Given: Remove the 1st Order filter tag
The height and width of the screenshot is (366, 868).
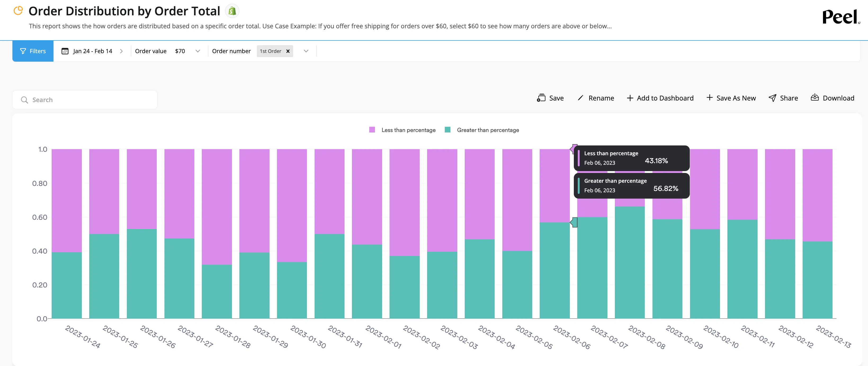Looking at the screenshot, I should (x=288, y=51).
